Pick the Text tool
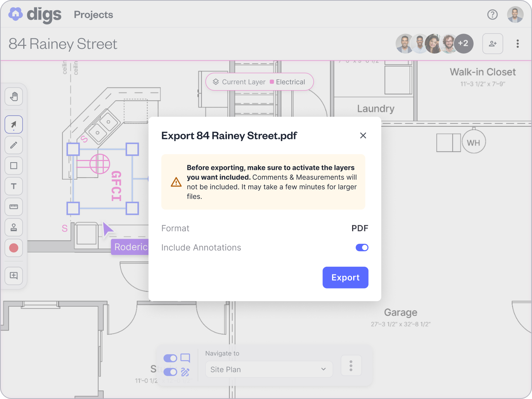The image size is (532, 399). 14,186
